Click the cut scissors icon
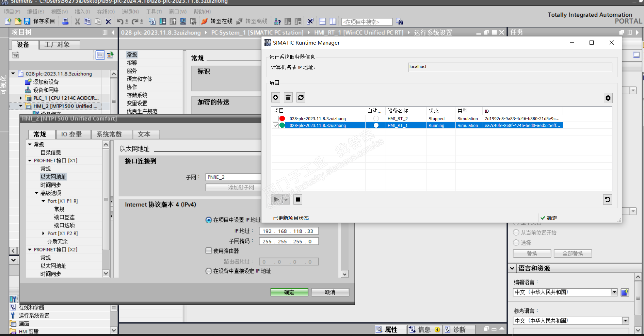 pyautogui.click(x=78, y=21)
